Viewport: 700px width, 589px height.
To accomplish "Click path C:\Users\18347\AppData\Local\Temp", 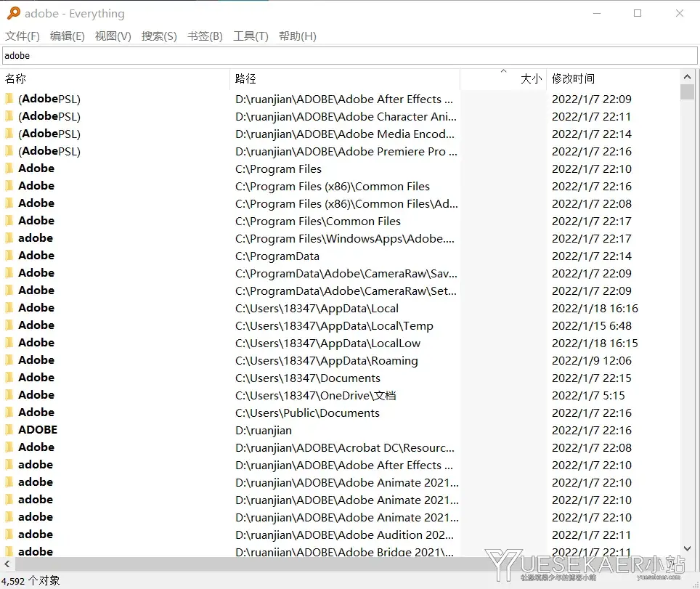I will point(334,326).
